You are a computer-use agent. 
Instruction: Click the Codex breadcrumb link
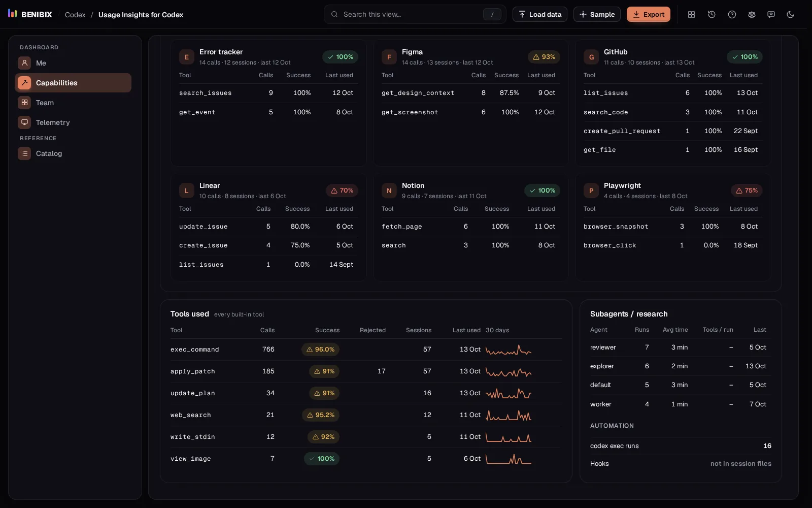[75, 15]
